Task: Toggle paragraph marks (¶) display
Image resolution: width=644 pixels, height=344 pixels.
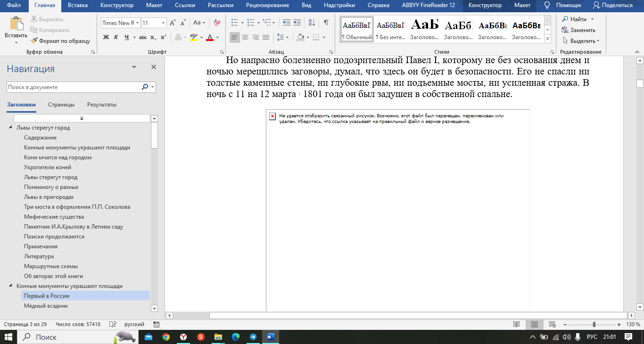Action: [326, 23]
